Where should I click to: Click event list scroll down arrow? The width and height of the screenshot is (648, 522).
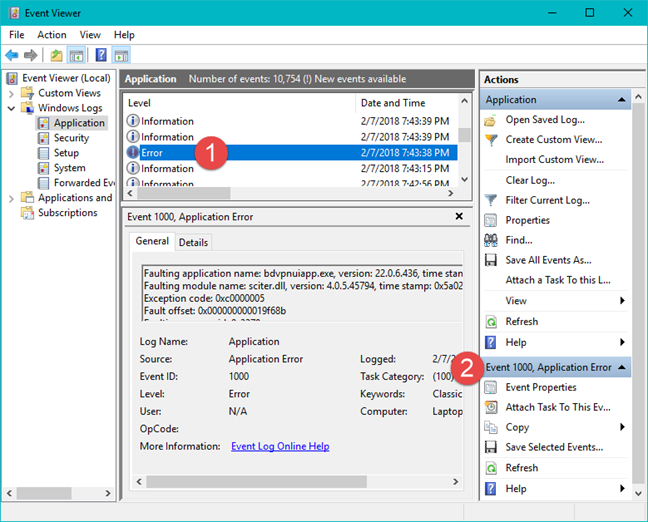465,179
